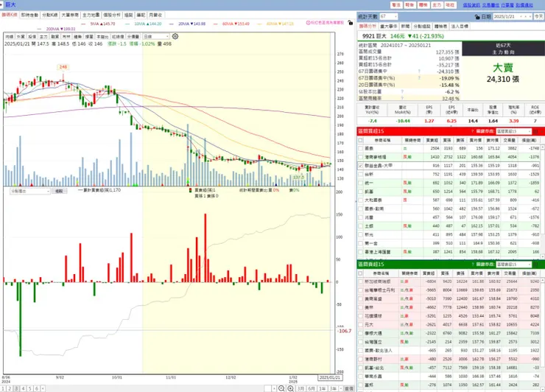
Task: Click zoom out magnifier below chart
Action: 282,388
